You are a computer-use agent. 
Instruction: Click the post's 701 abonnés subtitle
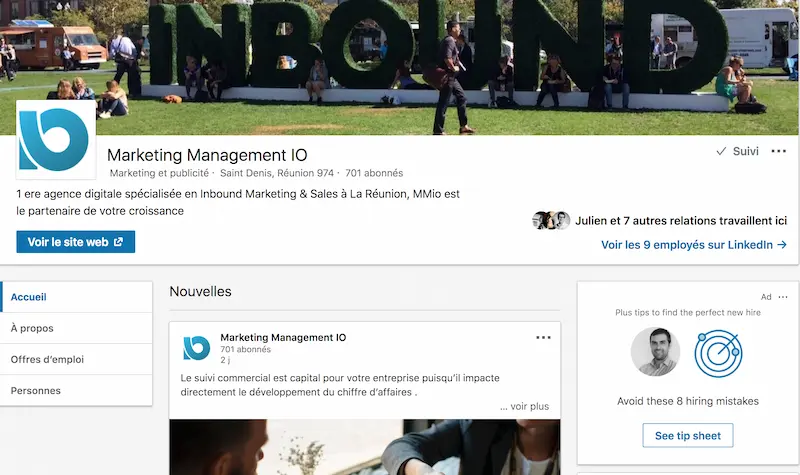tap(245, 349)
